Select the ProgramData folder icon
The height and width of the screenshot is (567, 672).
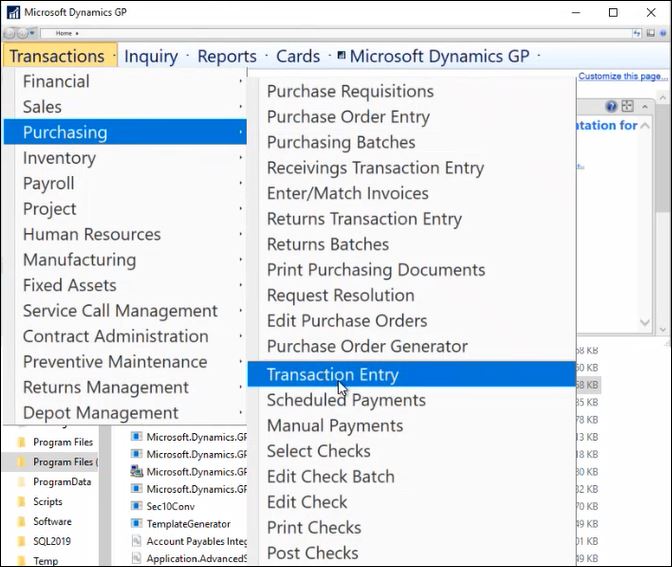click(x=19, y=481)
